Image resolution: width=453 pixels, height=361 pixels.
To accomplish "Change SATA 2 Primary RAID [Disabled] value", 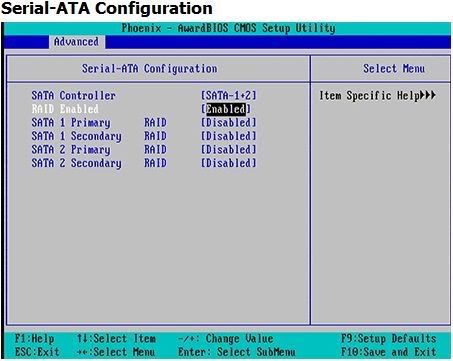I will pos(229,150).
